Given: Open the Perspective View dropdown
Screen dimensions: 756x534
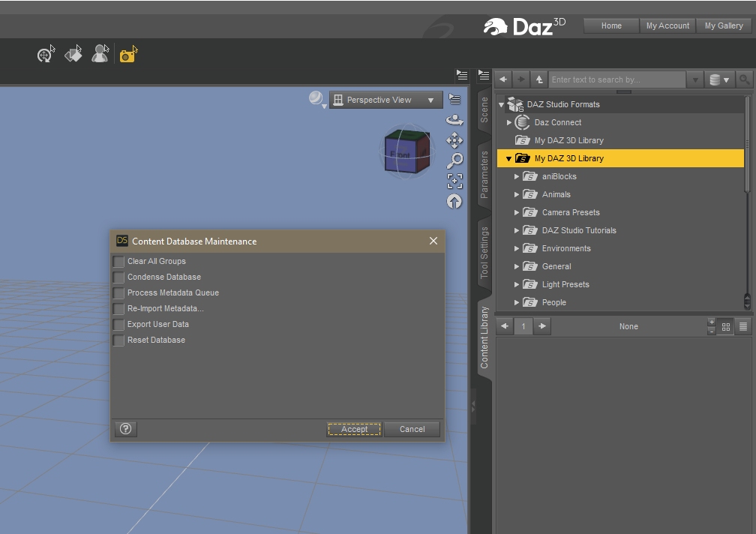Looking at the screenshot, I should (x=385, y=100).
